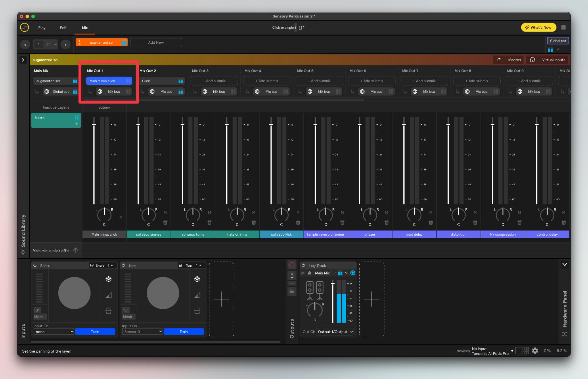This screenshot has height=379, width=588.
Task: Mute the Main minus click submix channel
Action: [x=121, y=218]
